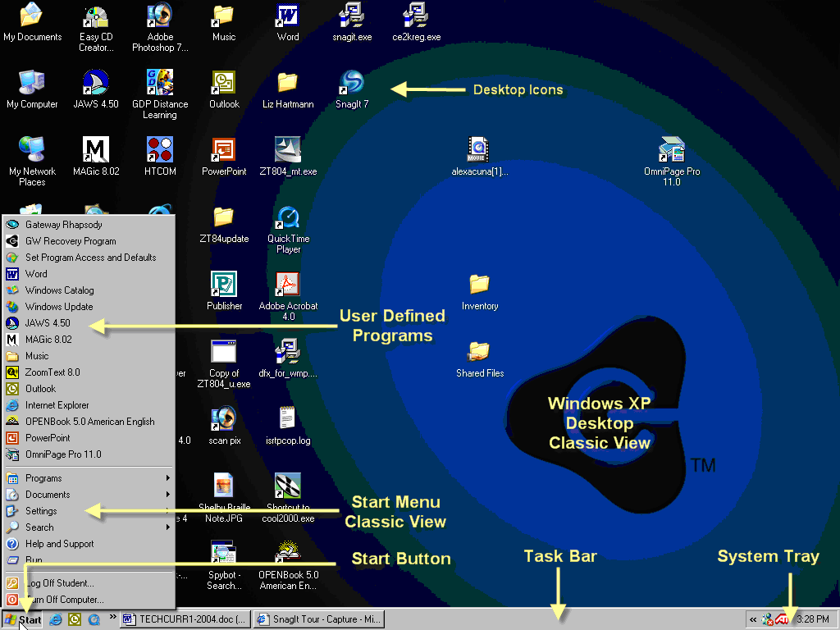The height and width of the screenshot is (630, 840).
Task: Open HTCOM desktop icon
Action: coord(160,157)
